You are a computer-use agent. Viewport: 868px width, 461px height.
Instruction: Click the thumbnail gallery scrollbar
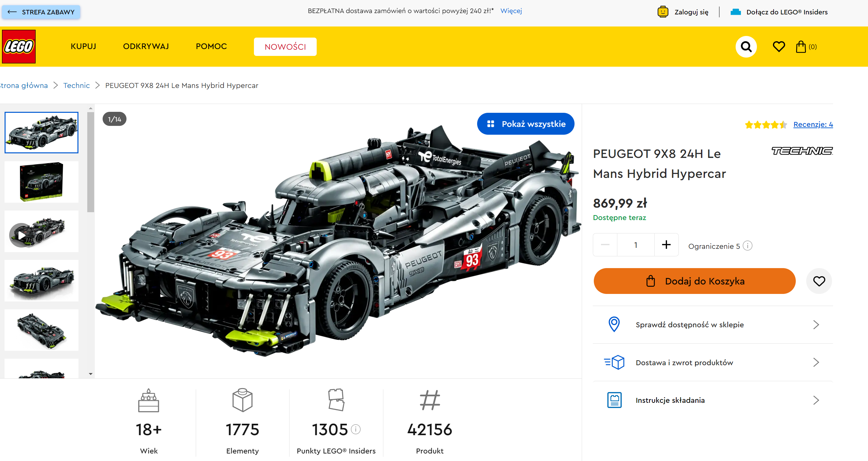pos(90,162)
